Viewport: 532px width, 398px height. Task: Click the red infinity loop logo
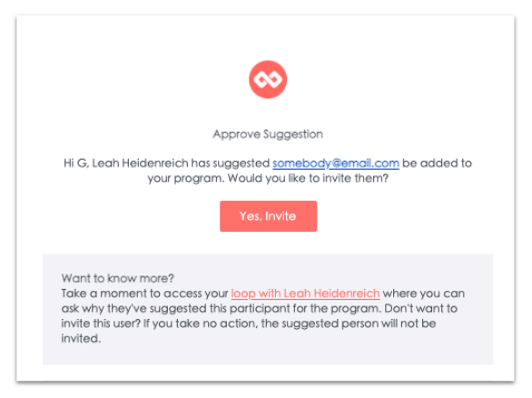pos(268,79)
